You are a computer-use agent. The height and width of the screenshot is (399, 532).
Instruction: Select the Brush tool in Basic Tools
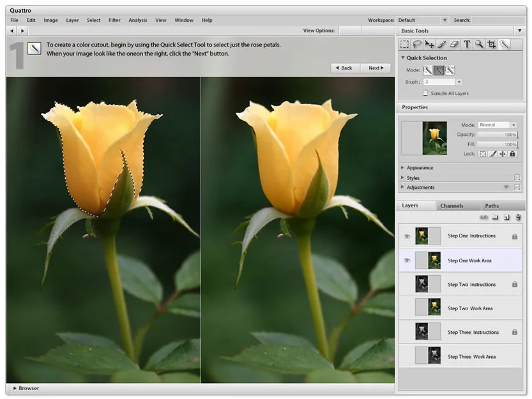point(442,44)
